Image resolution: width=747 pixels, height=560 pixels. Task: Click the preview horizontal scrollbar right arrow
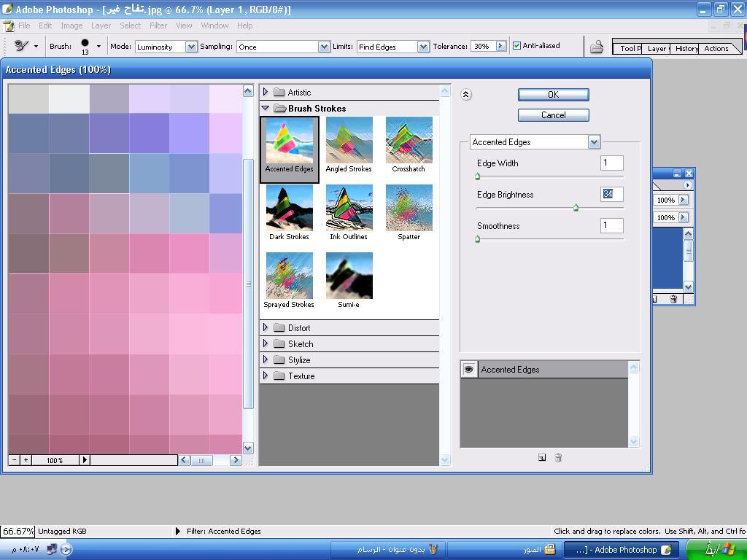pyautogui.click(x=236, y=460)
